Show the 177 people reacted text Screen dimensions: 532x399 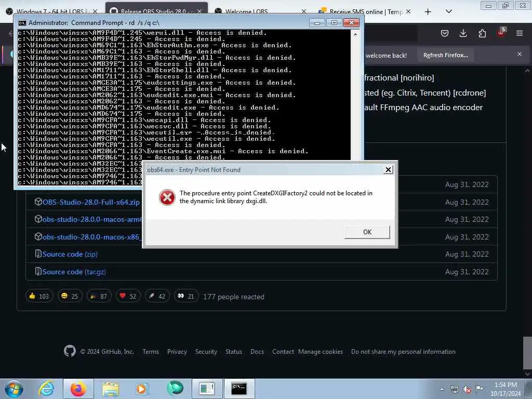tap(233, 297)
